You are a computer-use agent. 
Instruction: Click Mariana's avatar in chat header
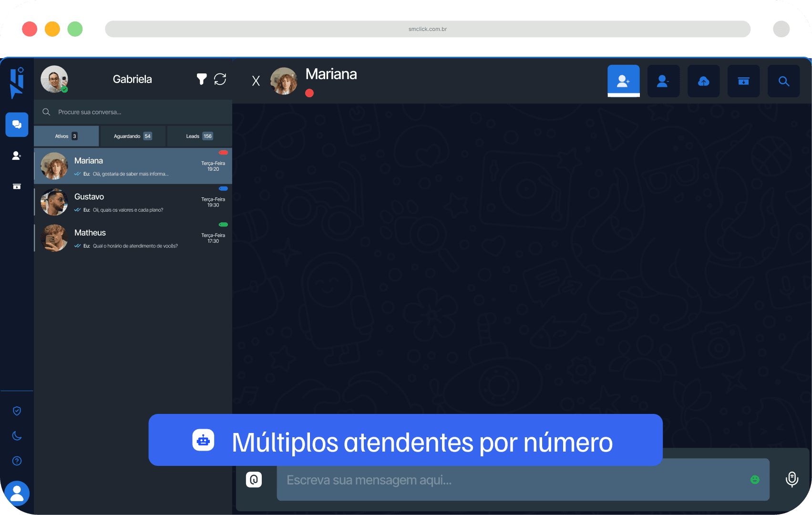click(x=284, y=81)
